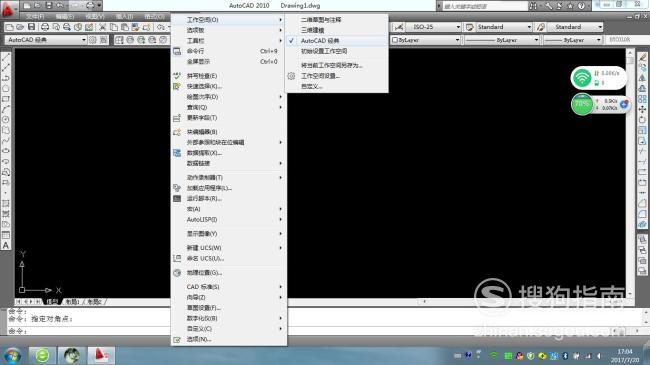
Task: Click the Save icon in standard toolbar
Action: (31, 27)
